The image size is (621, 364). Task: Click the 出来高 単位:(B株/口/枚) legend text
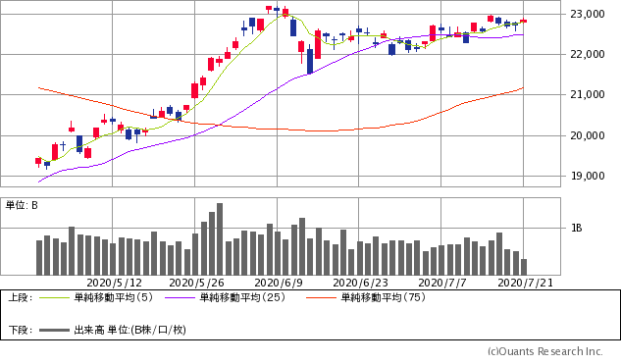click(129, 330)
